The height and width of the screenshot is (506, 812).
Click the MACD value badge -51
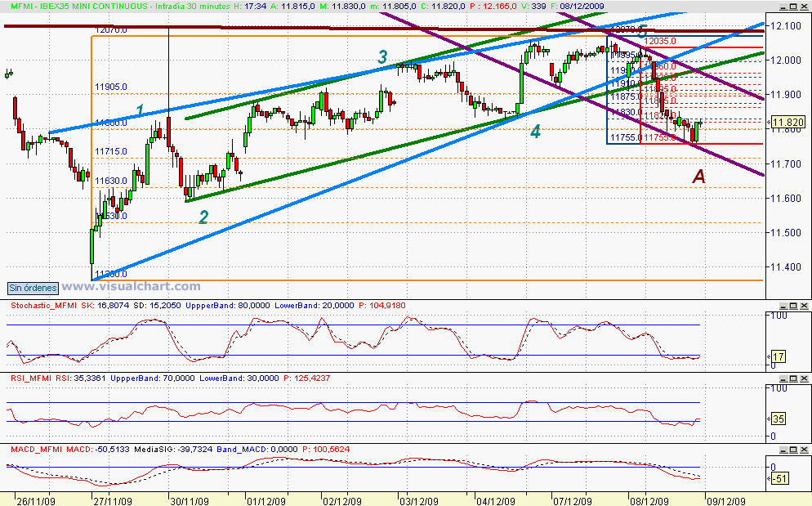[780, 478]
